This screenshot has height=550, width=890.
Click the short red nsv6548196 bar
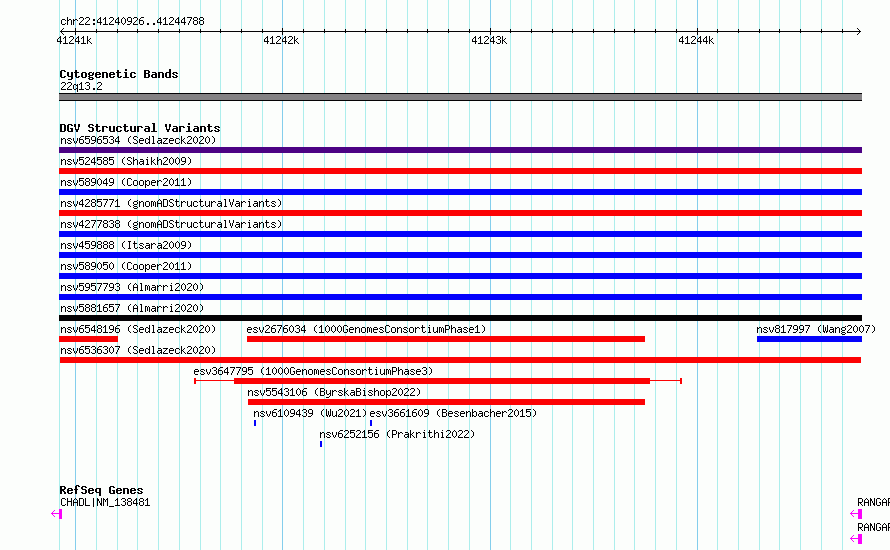pyautogui.click(x=89, y=339)
